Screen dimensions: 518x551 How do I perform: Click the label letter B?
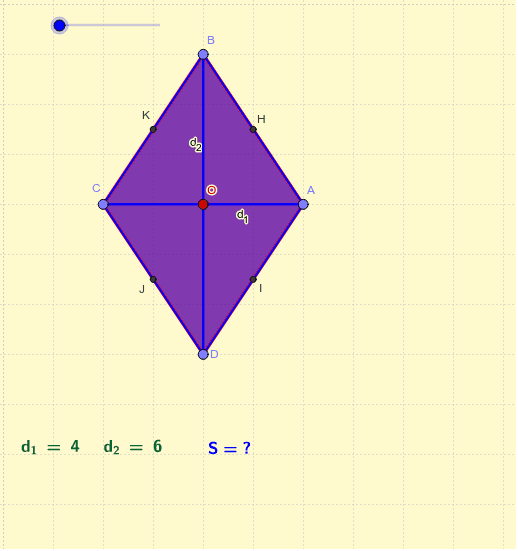coord(212,40)
